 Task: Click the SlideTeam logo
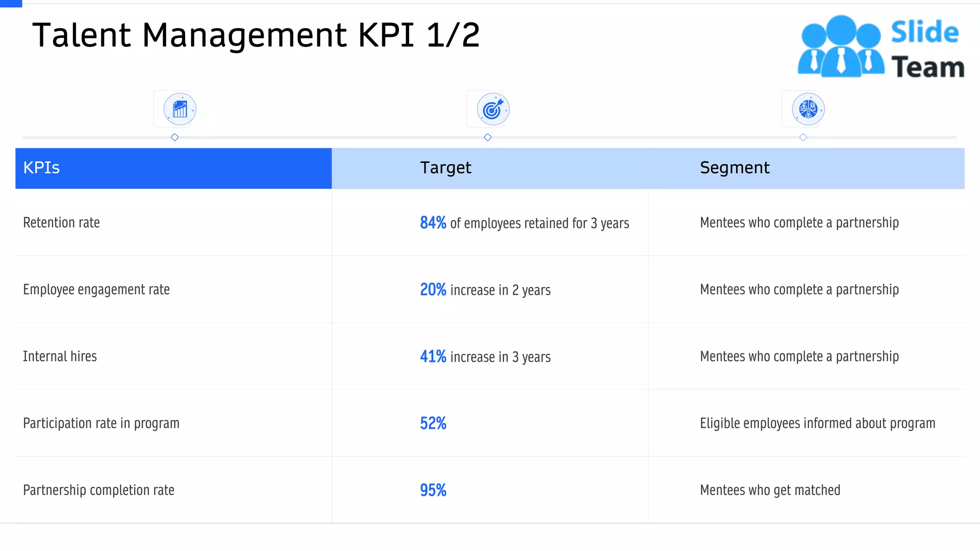click(881, 47)
